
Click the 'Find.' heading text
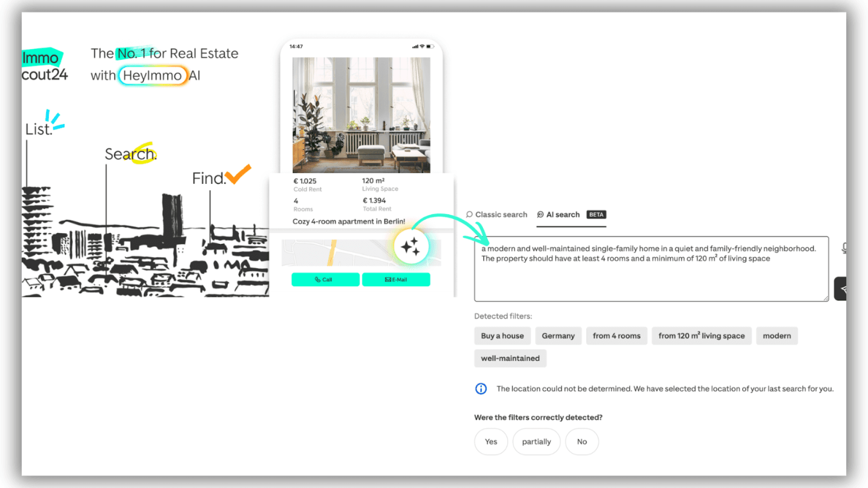click(x=209, y=178)
